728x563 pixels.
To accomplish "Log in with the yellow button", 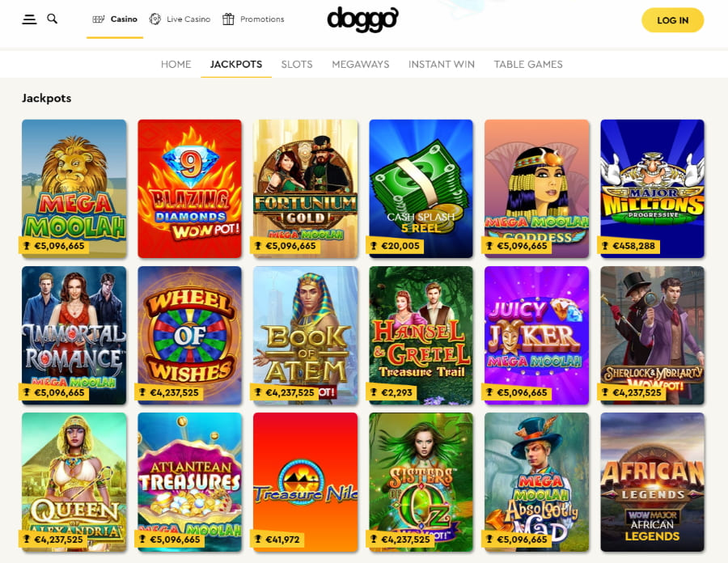I will tap(672, 20).
